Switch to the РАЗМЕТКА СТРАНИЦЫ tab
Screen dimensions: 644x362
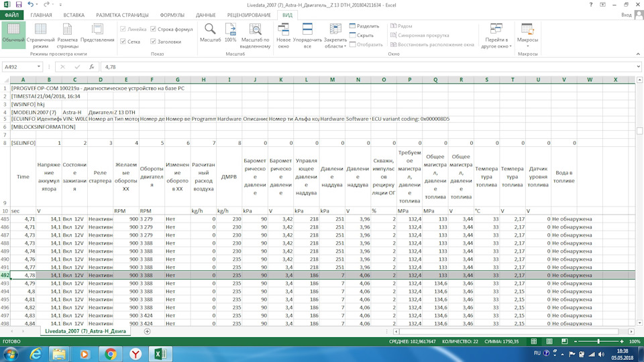tap(122, 15)
